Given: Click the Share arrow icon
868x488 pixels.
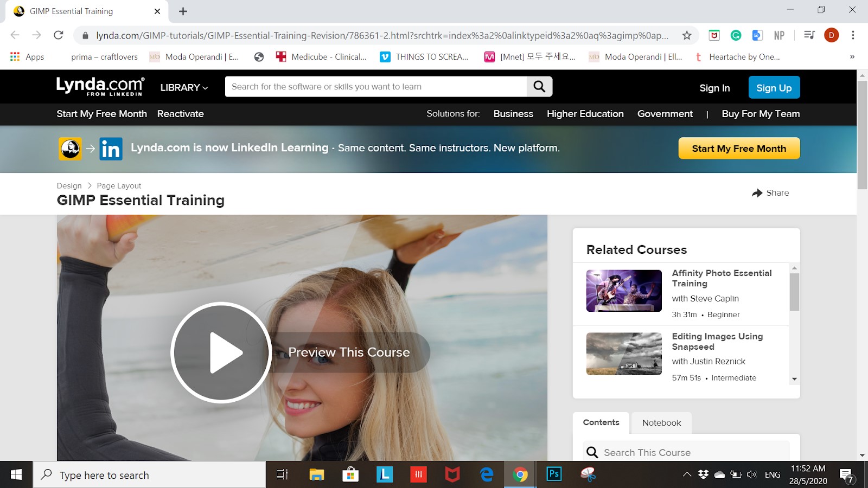Looking at the screenshot, I should (x=757, y=193).
